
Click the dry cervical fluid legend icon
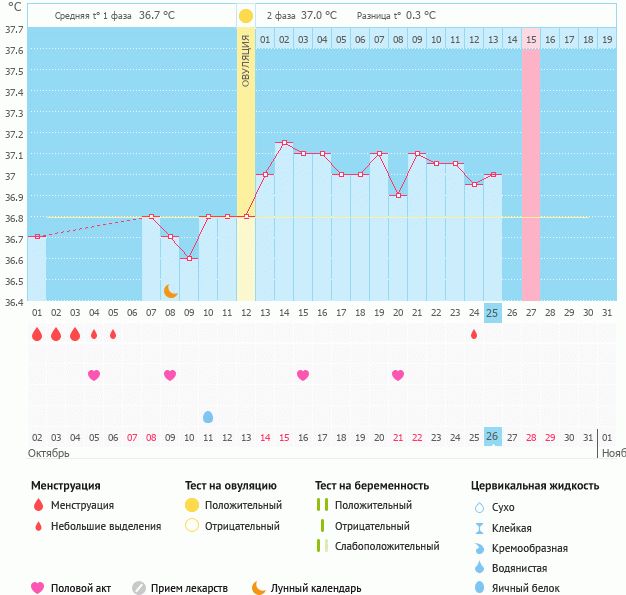pyautogui.click(x=478, y=507)
